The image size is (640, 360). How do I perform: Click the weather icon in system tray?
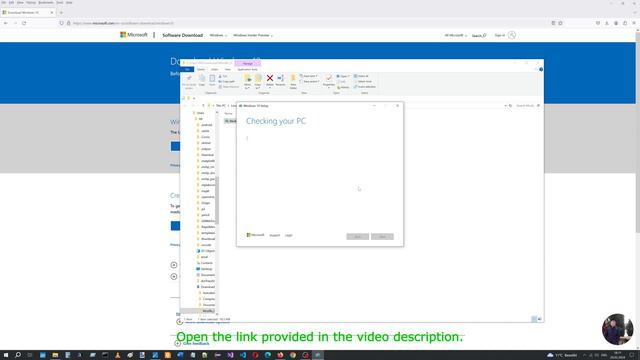tap(550, 355)
